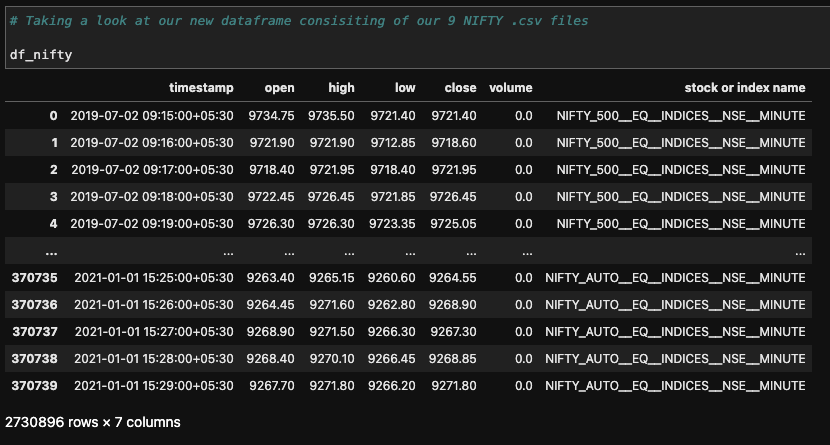Click the 2730896 rows × 7 columns summary
Image resolution: width=830 pixels, height=445 pixels.
93,423
